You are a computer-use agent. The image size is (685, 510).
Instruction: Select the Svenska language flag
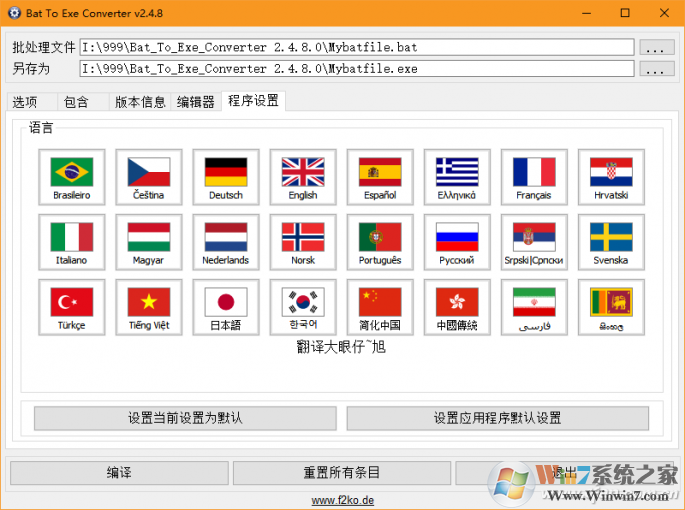[611, 242]
